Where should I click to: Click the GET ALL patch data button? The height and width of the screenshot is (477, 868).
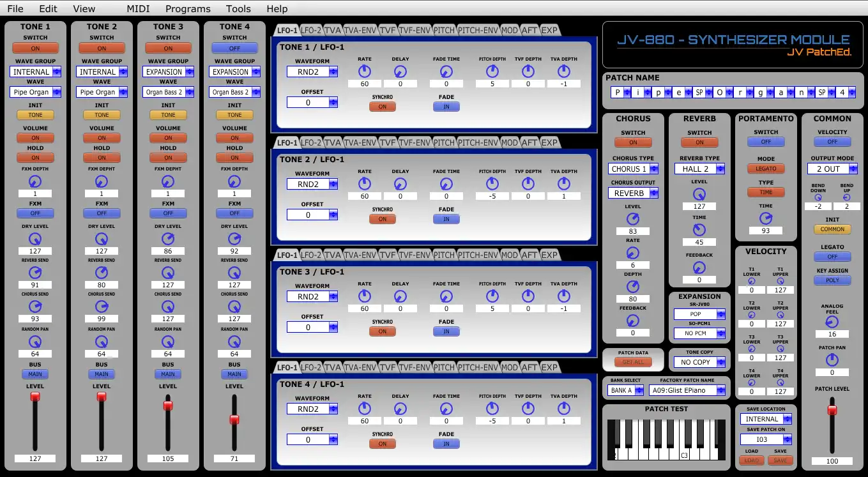tap(633, 362)
